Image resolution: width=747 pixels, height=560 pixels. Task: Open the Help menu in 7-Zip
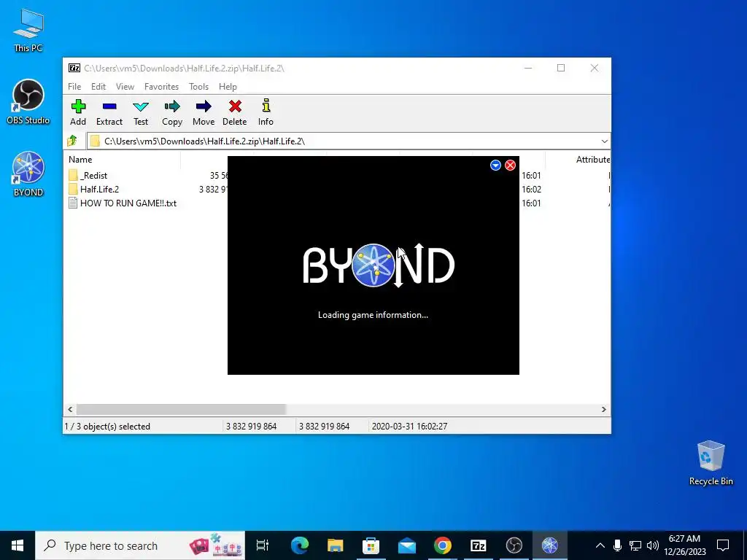point(228,87)
